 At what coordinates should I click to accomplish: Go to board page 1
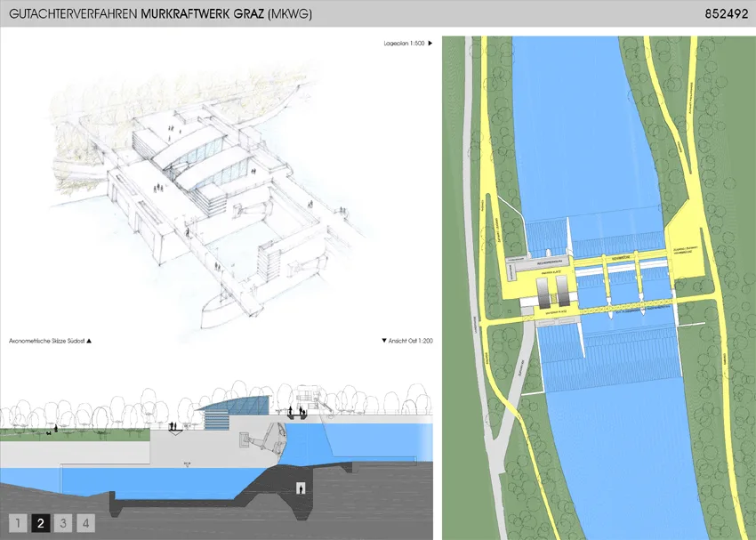pyautogui.click(x=18, y=523)
